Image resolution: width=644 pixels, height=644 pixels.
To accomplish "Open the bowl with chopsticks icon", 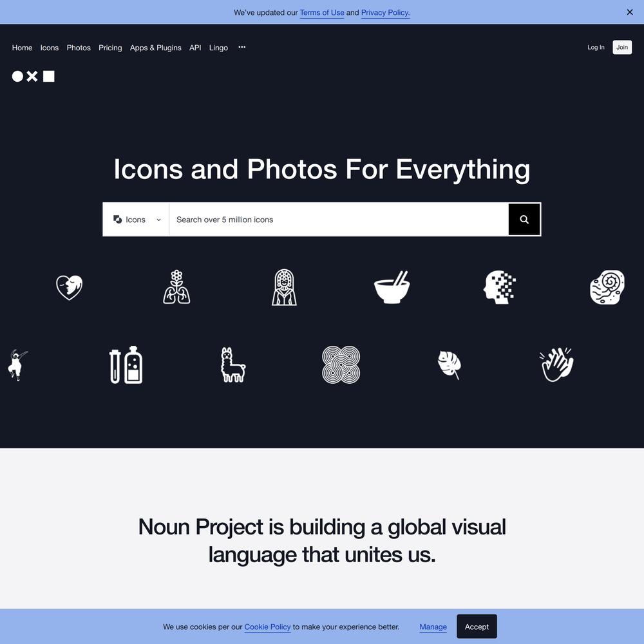I will 392,287.
